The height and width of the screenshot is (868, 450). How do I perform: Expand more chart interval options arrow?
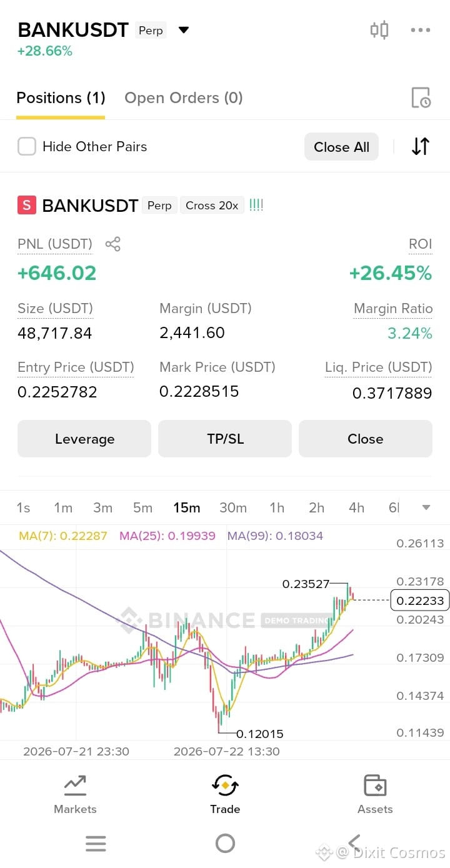click(426, 507)
